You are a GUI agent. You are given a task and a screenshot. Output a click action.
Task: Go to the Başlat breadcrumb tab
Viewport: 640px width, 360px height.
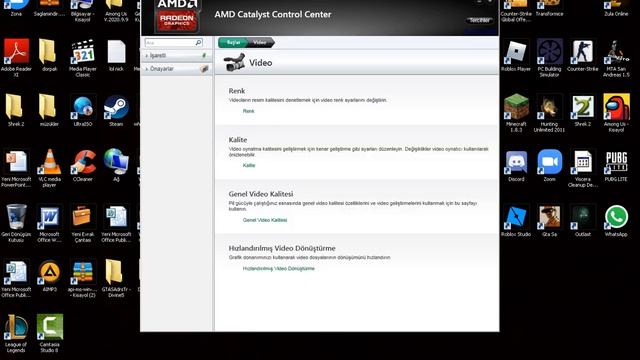coord(233,42)
